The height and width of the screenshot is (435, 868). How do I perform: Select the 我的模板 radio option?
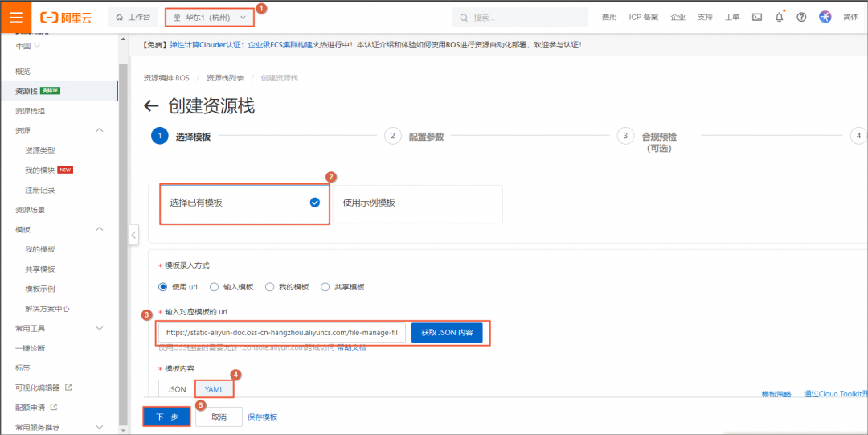point(269,287)
